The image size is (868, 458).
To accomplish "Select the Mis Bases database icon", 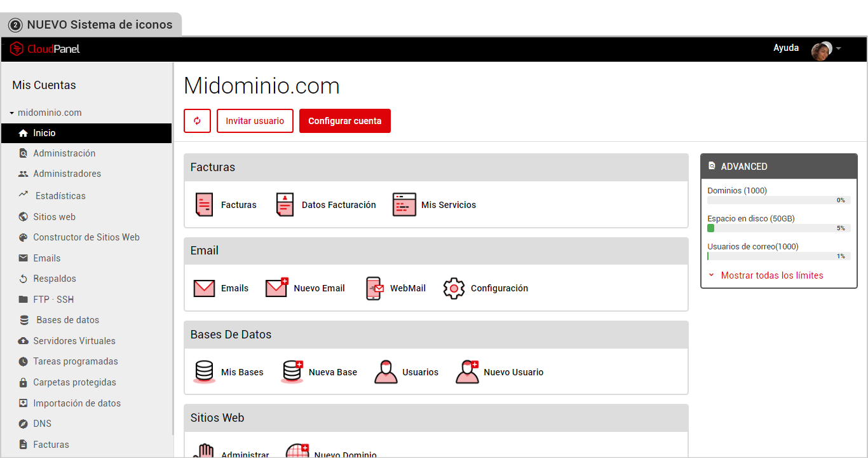I will click(204, 371).
